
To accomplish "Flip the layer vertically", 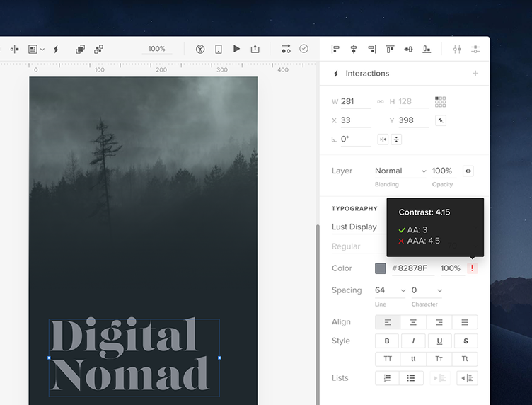I will point(396,139).
